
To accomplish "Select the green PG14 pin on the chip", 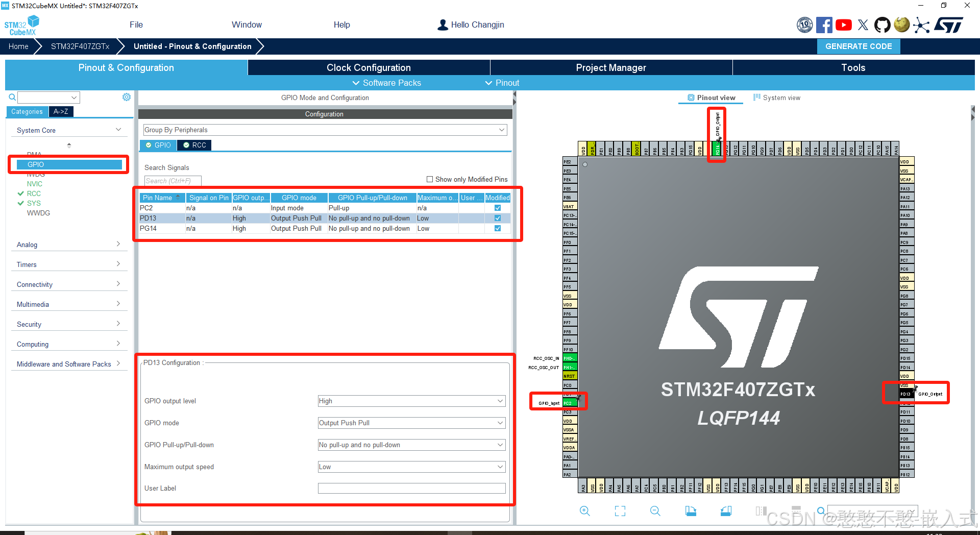I will pyautogui.click(x=717, y=149).
